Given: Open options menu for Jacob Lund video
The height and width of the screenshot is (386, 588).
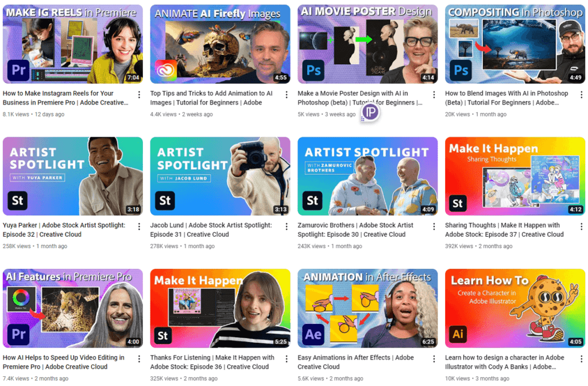Looking at the screenshot, I should (x=287, y=226).
